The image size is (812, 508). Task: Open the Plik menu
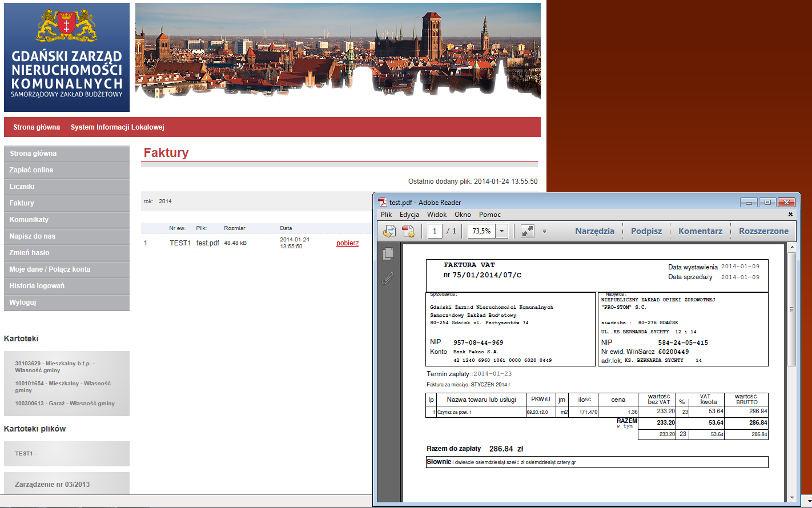[x=387, y=215]
